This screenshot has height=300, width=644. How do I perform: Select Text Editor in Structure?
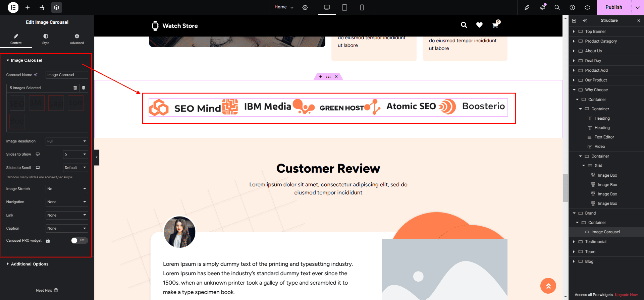604,137
